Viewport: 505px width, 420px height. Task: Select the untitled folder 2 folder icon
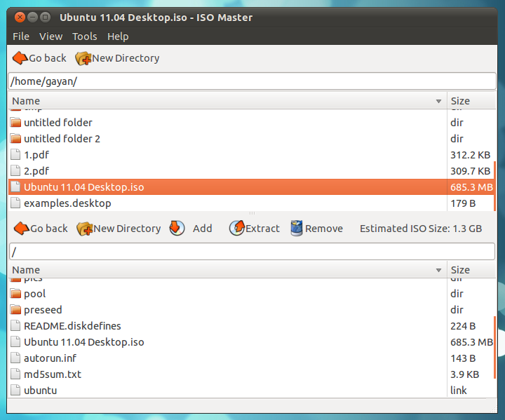(15, 139)
